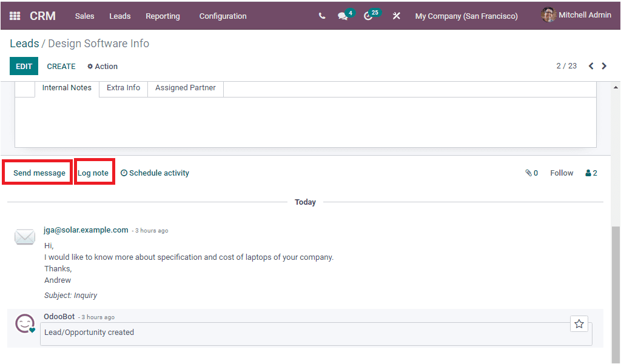Open the conversations messaging icon
This screenshot has width=621, height=364.
click(342, 16)
